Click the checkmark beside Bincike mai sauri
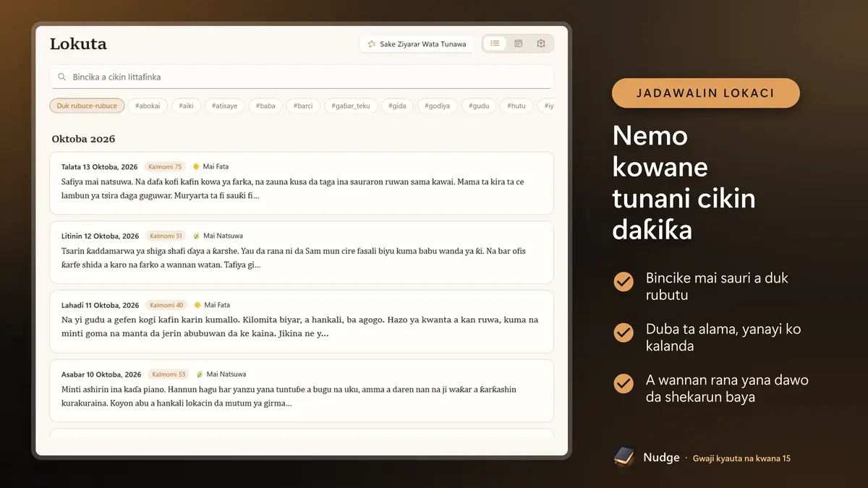Screen dimensions: 868x488 click(x=624, y=281)
